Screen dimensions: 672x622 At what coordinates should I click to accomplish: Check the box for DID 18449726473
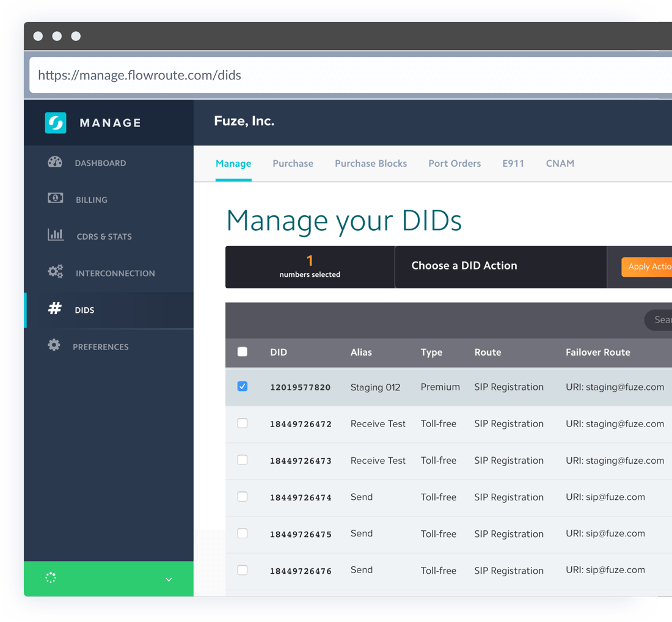click(x=243, y=460)
